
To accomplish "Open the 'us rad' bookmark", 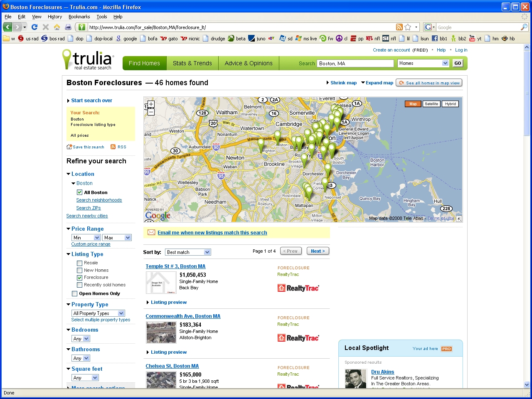I will (x=28, y=39).
